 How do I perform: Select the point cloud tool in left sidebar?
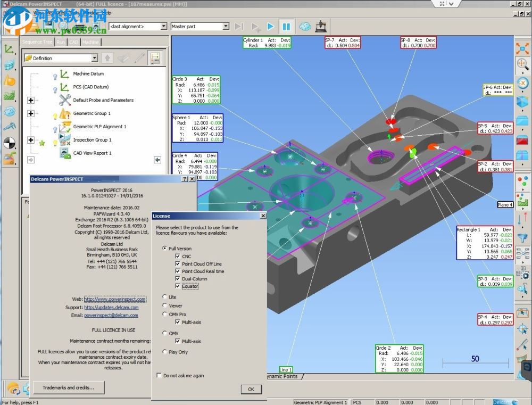click(9, 112)
